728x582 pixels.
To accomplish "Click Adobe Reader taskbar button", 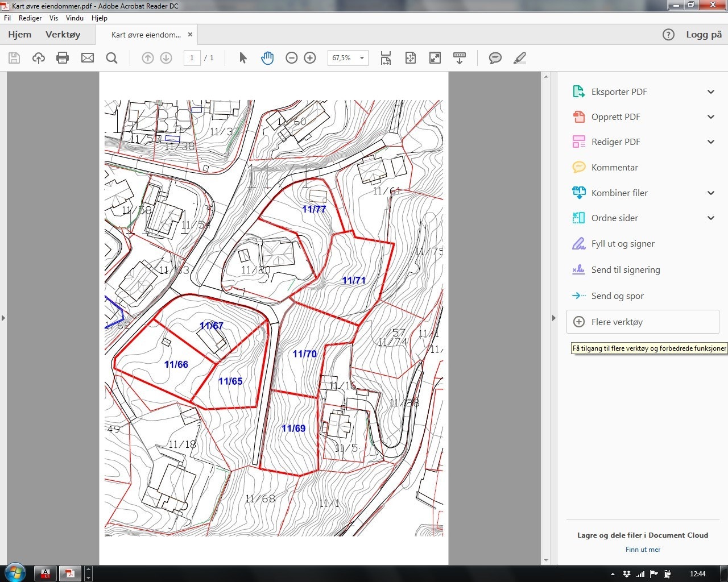I will pos(71,573).
